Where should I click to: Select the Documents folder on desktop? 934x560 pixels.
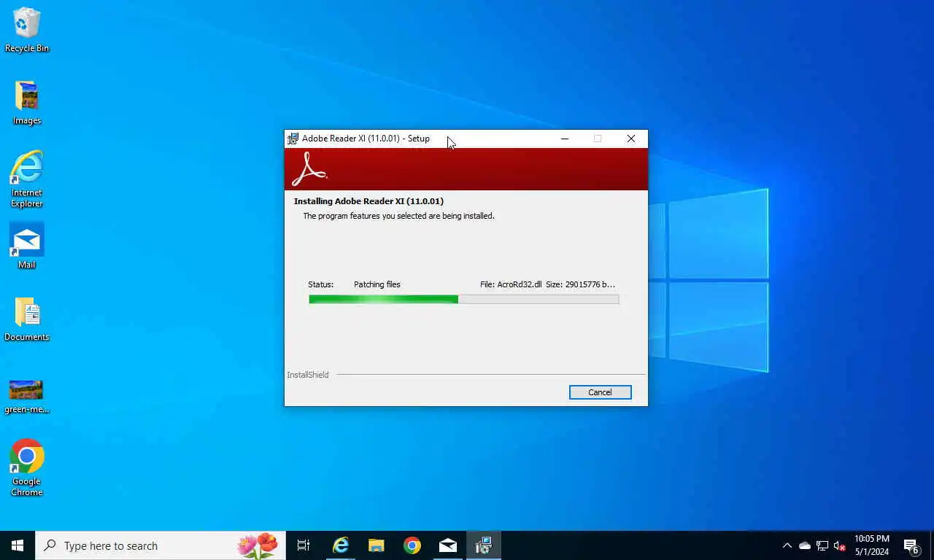[x=27, y=319]
